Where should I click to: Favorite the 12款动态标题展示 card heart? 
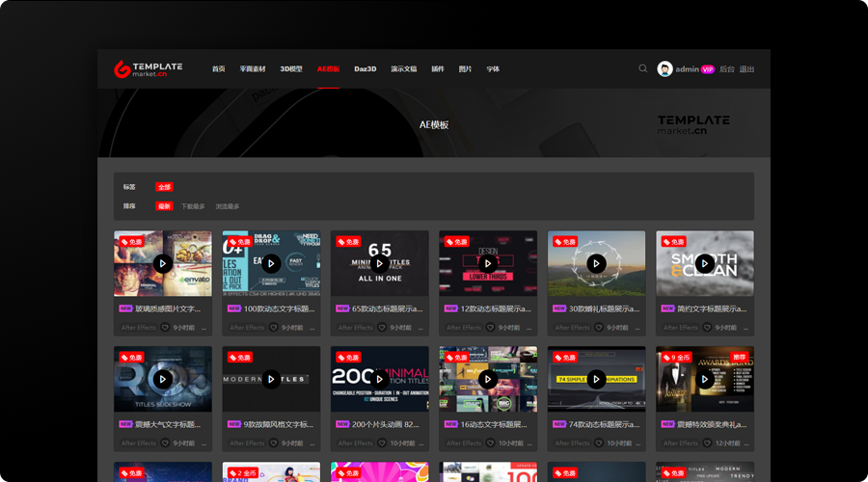(491, 328)
